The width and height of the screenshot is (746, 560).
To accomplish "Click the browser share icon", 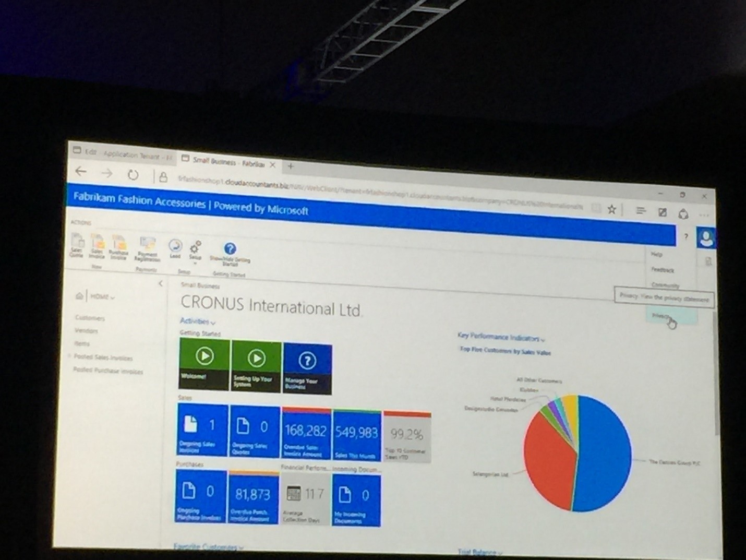I will [x=683, y=213].
